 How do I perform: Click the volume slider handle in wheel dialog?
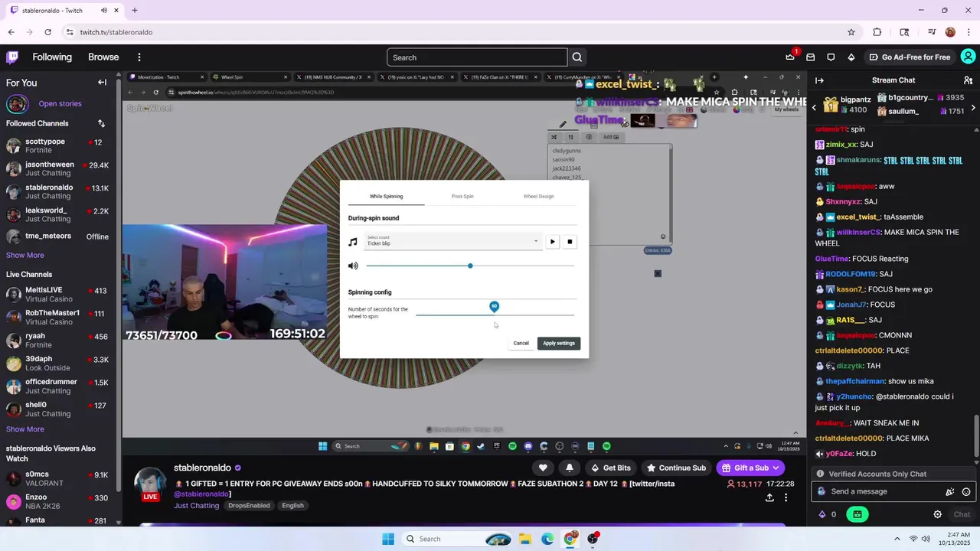pyautogui.click(x=470, y=266)
